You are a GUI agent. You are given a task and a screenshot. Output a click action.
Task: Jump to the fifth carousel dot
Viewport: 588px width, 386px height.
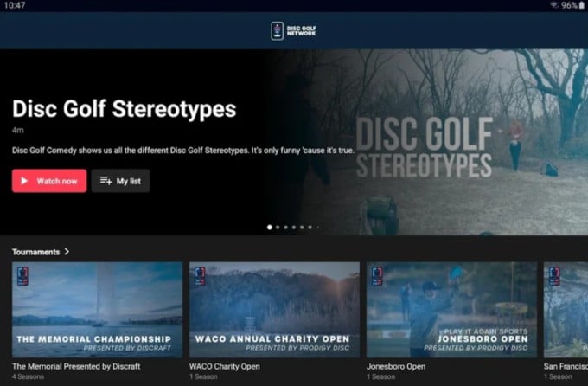pos(302,227)
